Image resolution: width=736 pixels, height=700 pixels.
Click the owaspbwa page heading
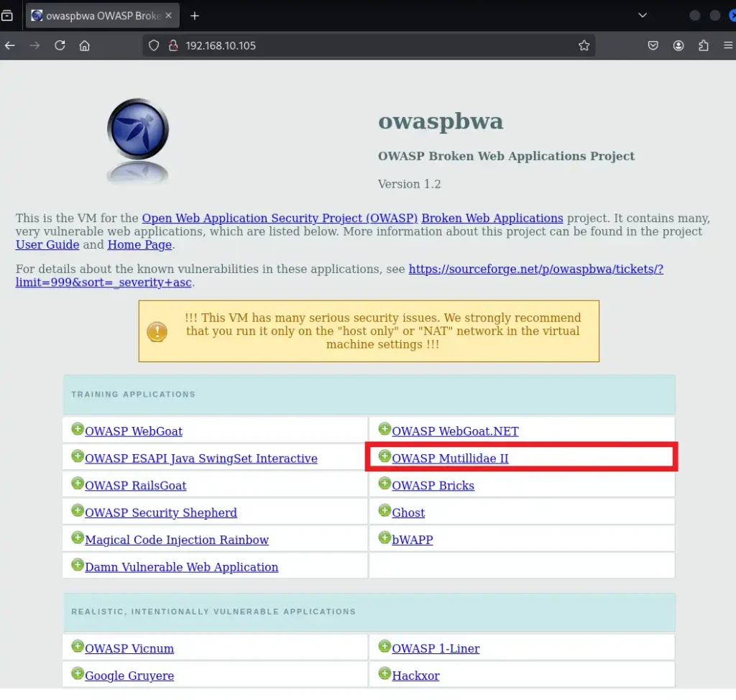tap(441, 121)
